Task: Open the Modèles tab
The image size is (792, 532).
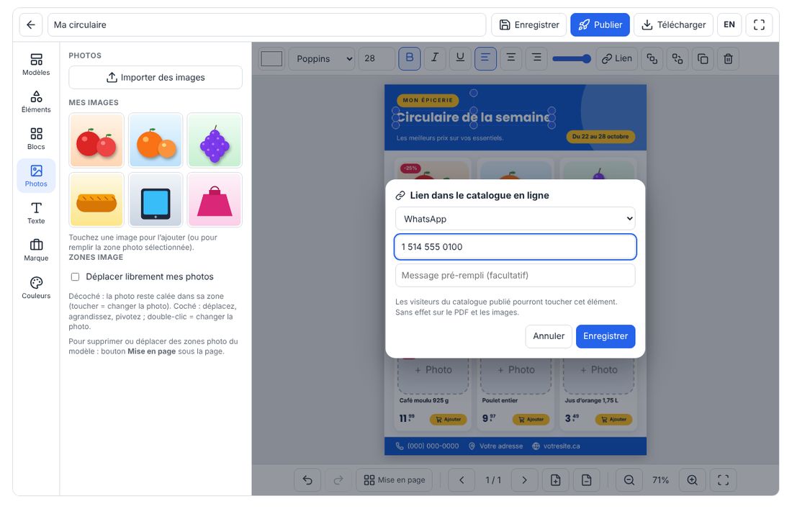Action: pyautogui.click(x=37, y=65)
